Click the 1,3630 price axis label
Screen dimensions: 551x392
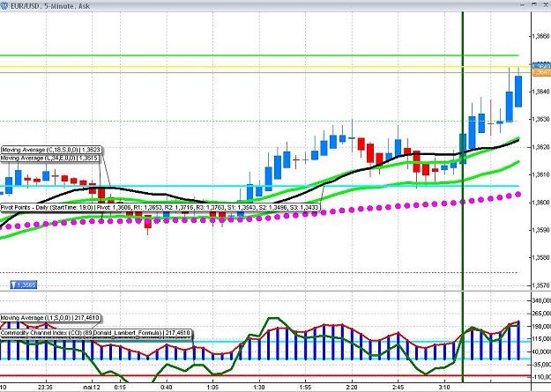(x=540, y=120)
